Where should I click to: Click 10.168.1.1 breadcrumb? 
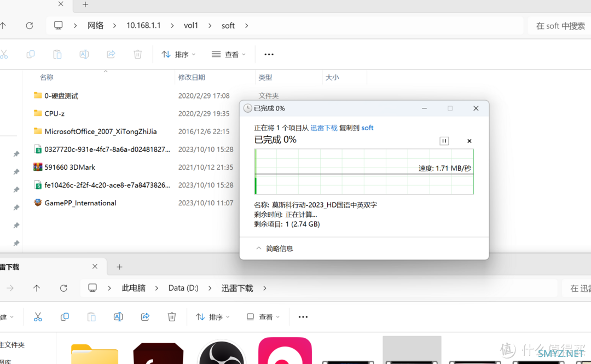click(x=143, y=25)
